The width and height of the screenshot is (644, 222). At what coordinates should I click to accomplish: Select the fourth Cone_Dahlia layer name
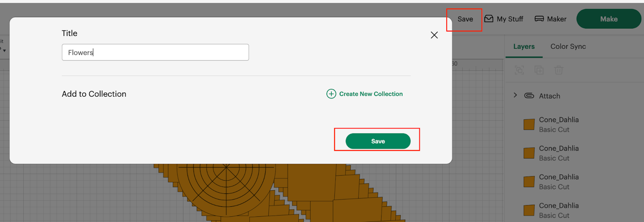[x=559, y=205]
